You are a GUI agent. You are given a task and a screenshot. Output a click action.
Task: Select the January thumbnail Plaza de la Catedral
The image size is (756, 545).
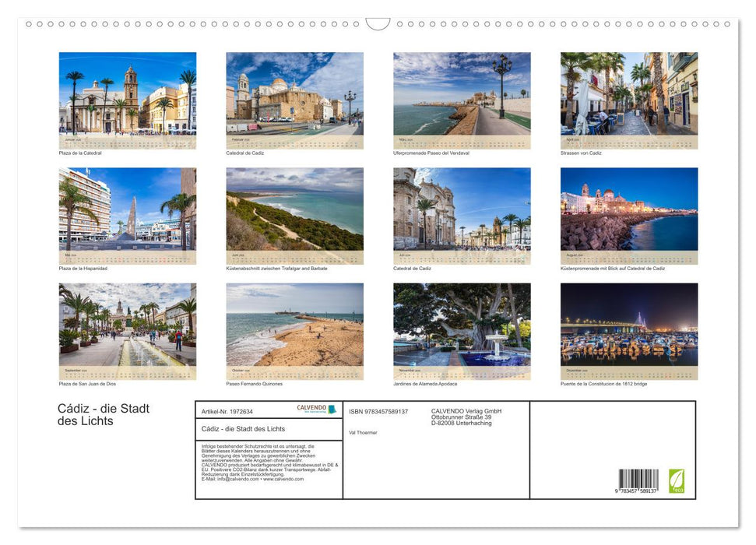point(126,101)
